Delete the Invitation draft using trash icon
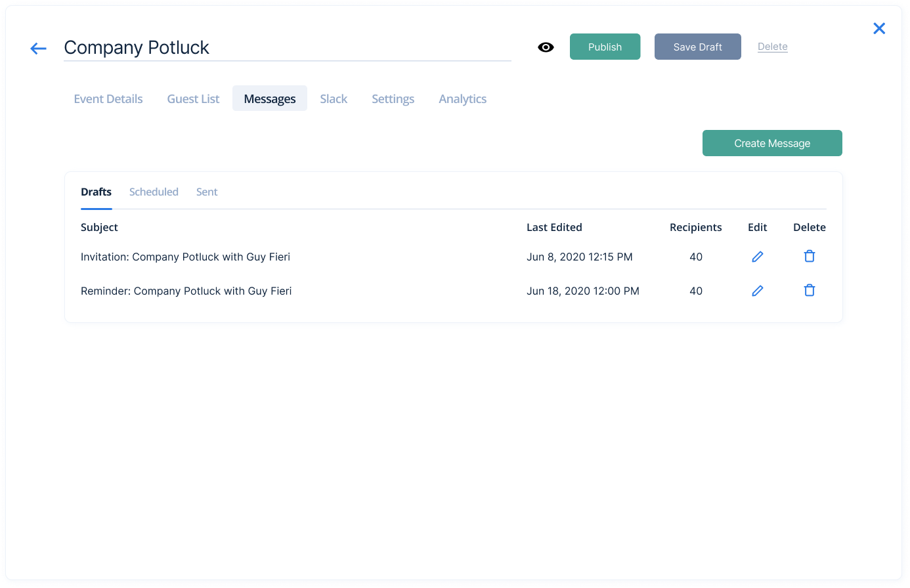Screen dimensions: 910x588 810,257
